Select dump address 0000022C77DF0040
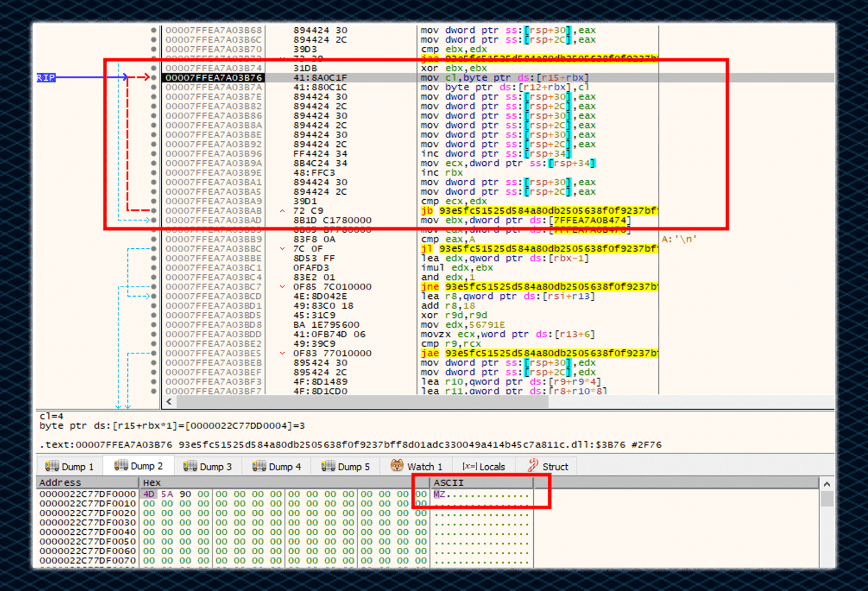The height and width of the screenshot is (591, 868). pos(87,532)
